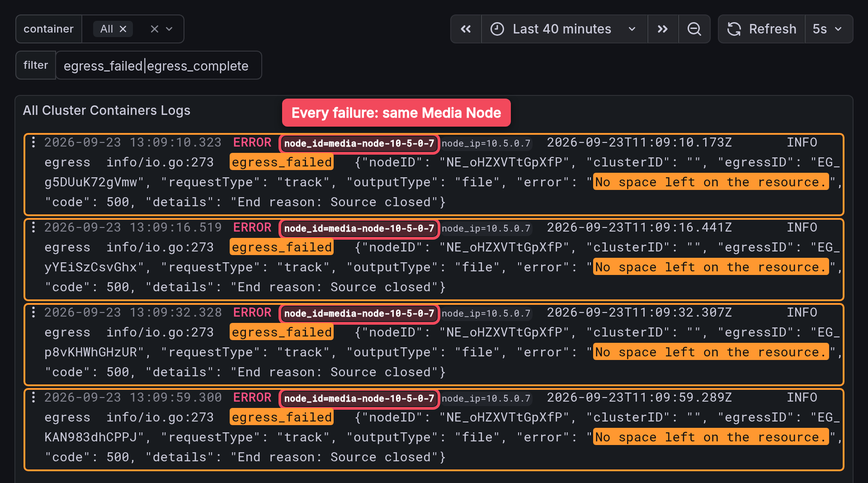Click egress_failed in the 13:09:16.519 log

(282, 247)
